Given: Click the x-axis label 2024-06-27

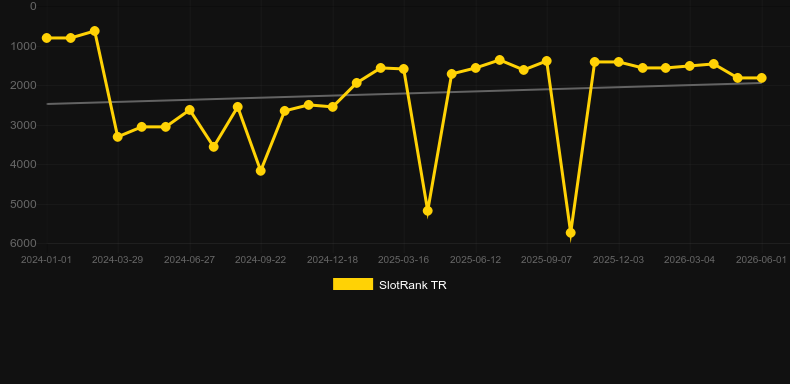Looking at the screenshot, I should pyautogui.click(x=189, y=260).
